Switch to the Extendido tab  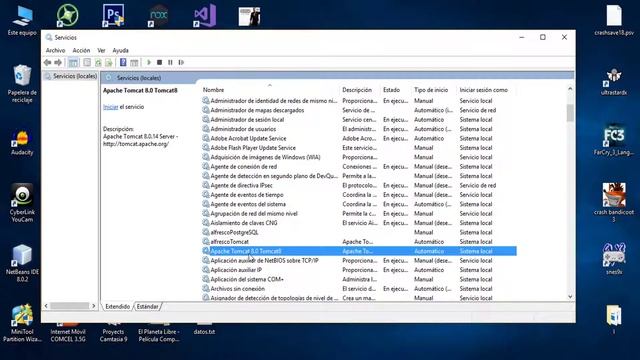coord(118,307)
